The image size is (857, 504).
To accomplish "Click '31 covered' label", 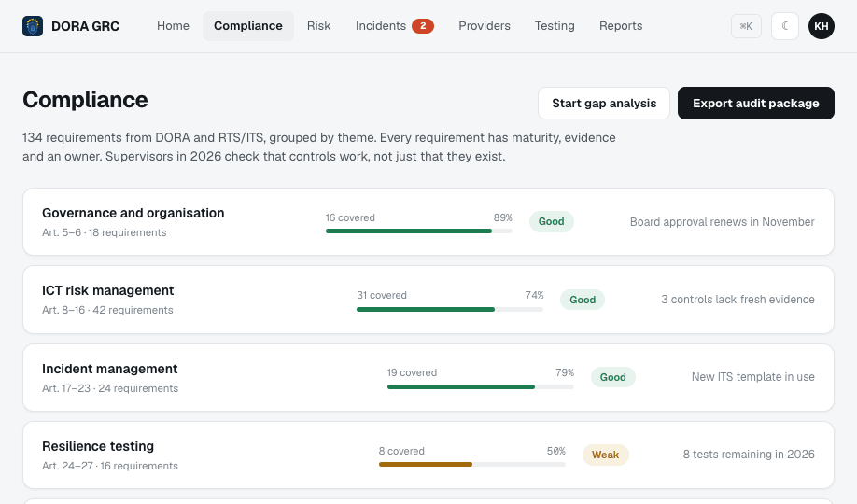I will pyautogui.click(x=382, y=295).
